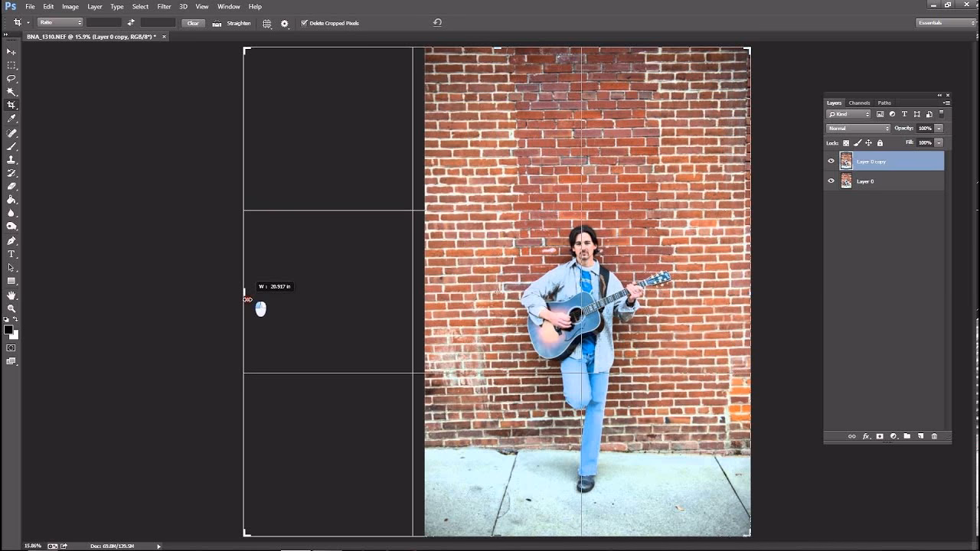Open the Filter menu

[164, 6]
